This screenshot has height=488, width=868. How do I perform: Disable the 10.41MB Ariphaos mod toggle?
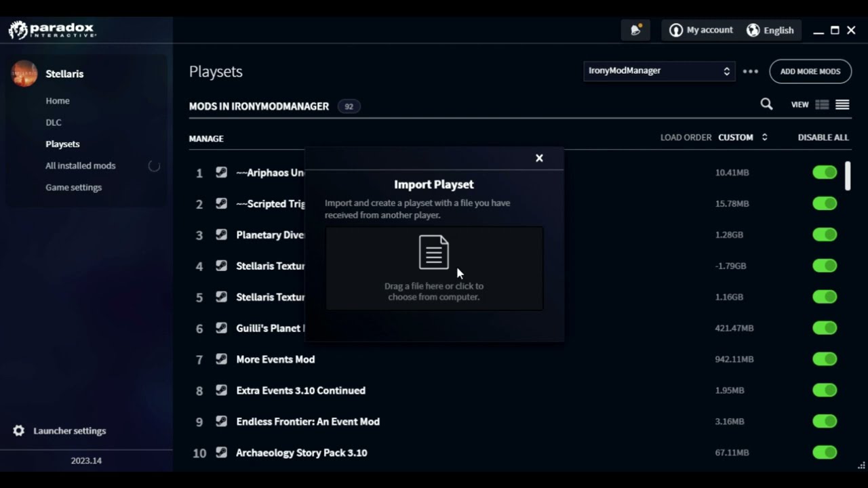pos(825,172)
